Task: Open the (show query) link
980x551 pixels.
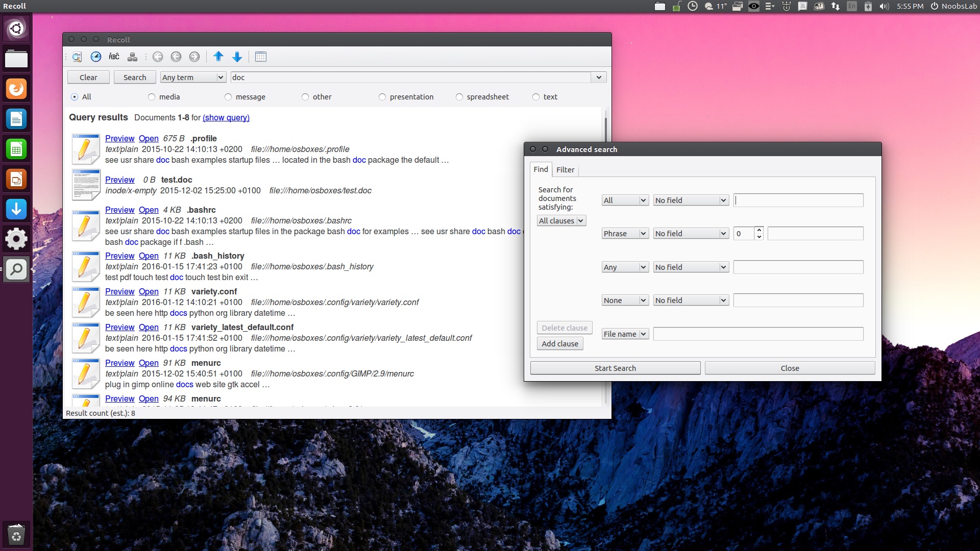Action: [x=226, y=118]
